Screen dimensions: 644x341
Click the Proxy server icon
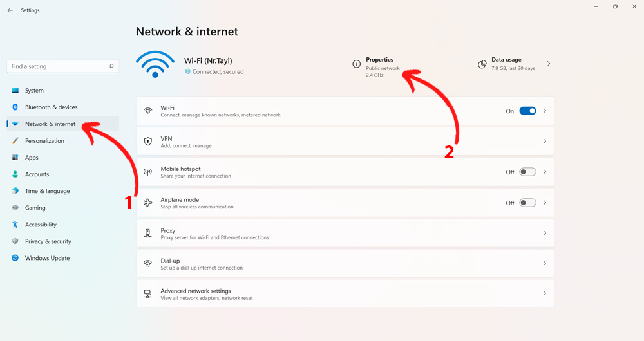pyautogui.click(x=148, y=233)
